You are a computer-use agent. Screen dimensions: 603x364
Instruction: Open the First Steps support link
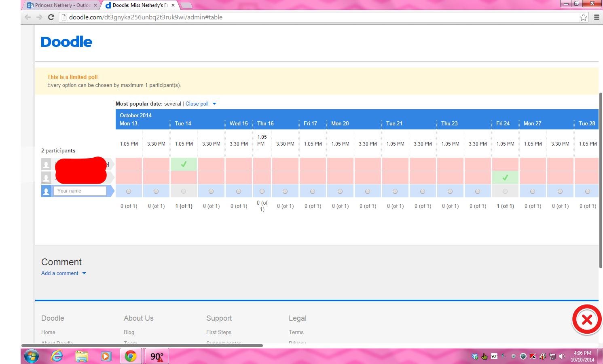tap(219, 332)
